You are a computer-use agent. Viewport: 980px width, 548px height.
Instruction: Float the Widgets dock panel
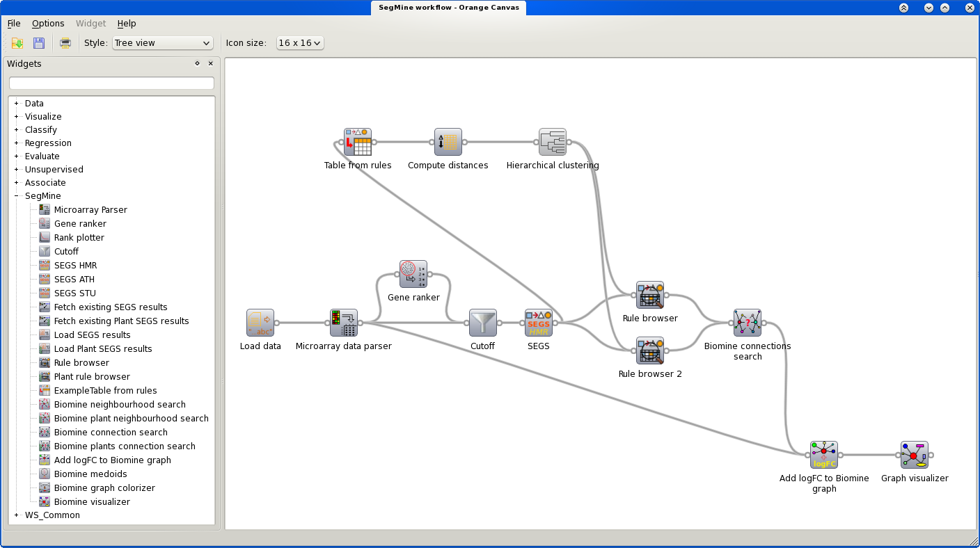pyautogui.click(x=197, y=64)
